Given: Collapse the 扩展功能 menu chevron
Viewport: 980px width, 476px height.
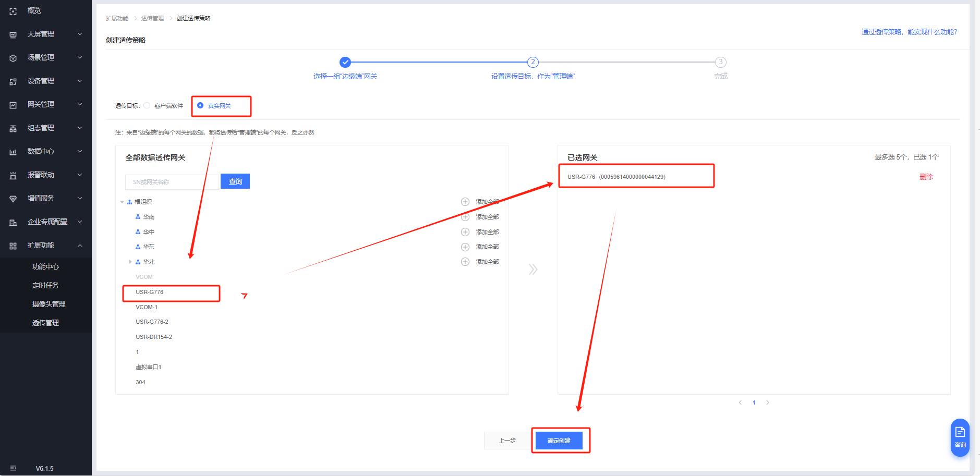Looking at the screenshot, I should (x=80, y=245).
